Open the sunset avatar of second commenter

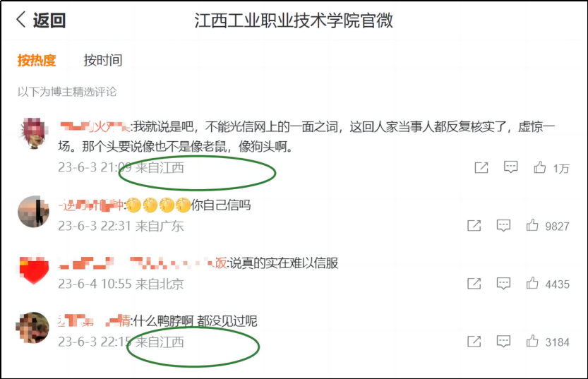coord(34,212)
